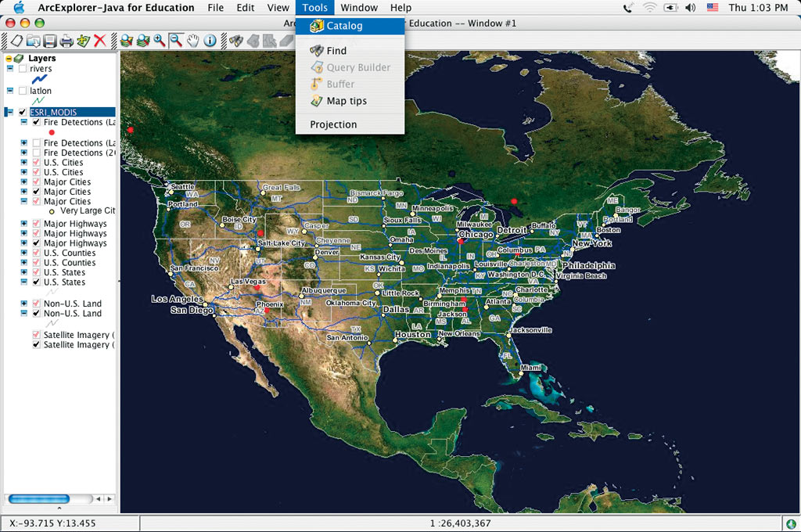This screenshot has height=532, width=801.
Task: Click the New project toolbar icon
Action: pos(17,41)
